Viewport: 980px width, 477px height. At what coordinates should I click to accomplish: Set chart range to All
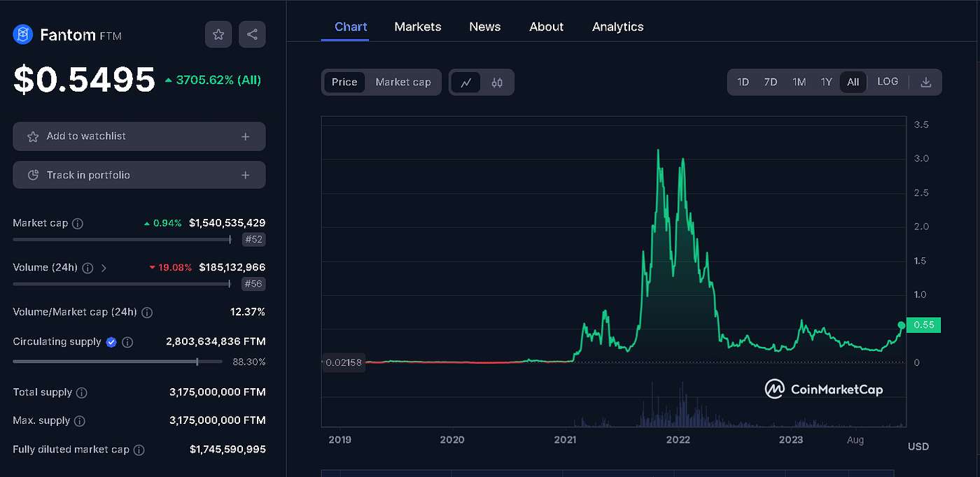[x=853, y=82]
